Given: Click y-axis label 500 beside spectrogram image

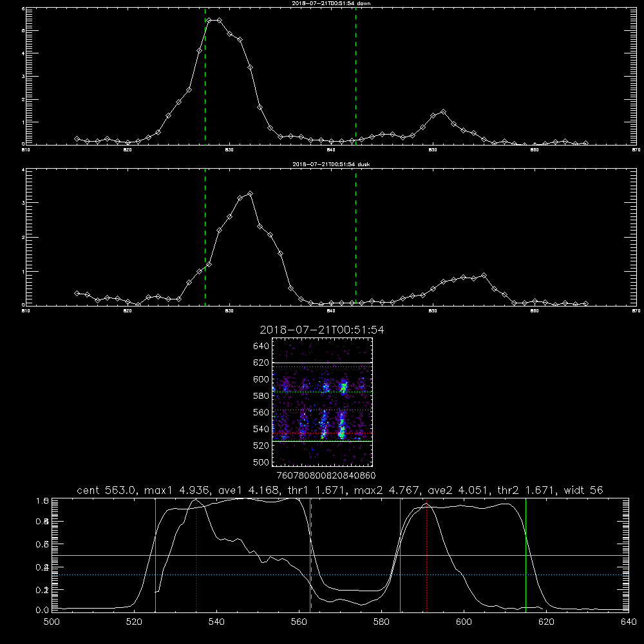Looking at the screenshot, I should tap(261, 462).
